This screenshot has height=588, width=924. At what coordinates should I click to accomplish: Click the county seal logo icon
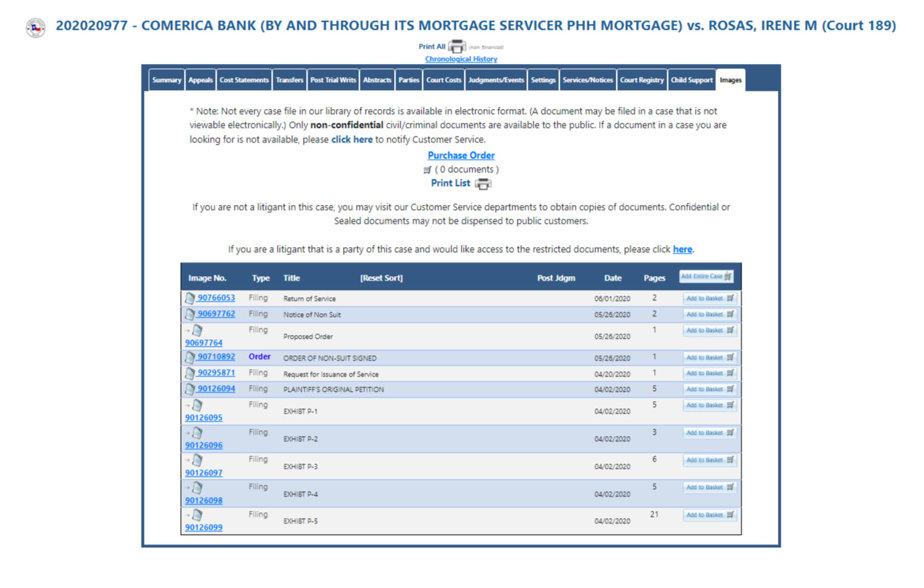[35, 28]
